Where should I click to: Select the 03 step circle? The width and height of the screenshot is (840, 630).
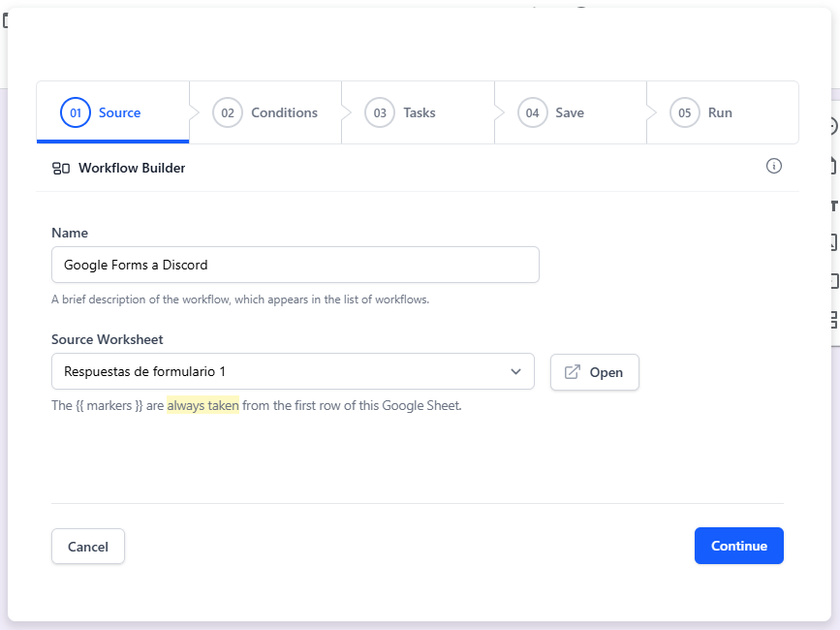[379, 112]
